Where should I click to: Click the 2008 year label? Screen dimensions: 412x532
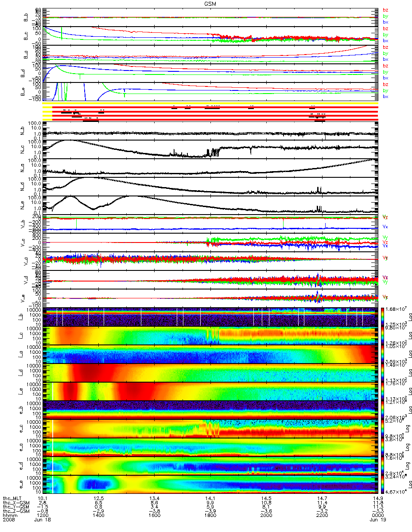(10, 520)
